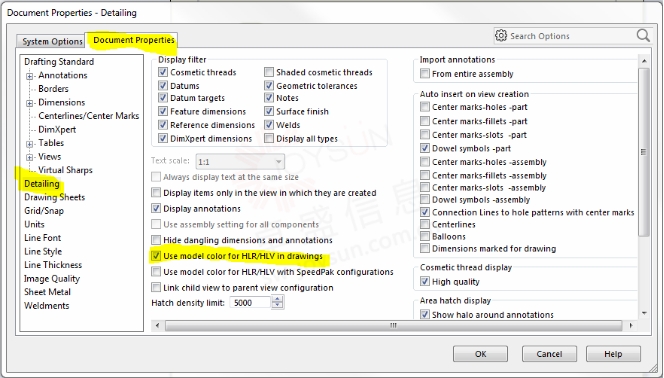This screenshot has height=378, width=664.
Task: Toggle Display annotations checkbox
Action: 156,208
